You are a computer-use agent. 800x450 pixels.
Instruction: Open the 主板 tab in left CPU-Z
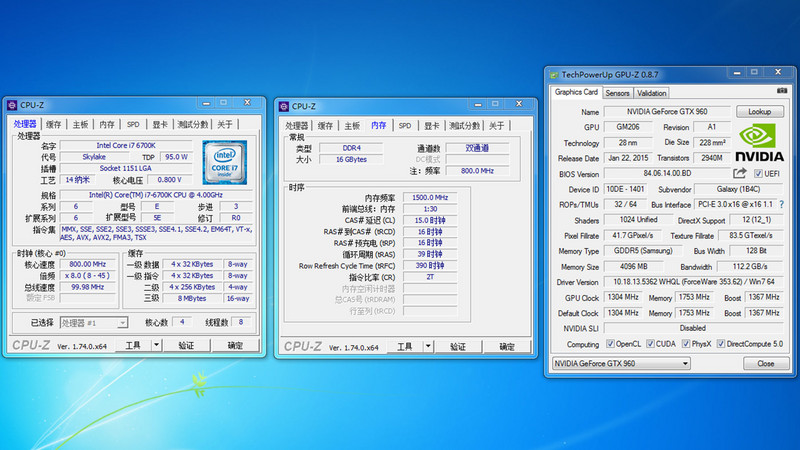coord(80,124)
